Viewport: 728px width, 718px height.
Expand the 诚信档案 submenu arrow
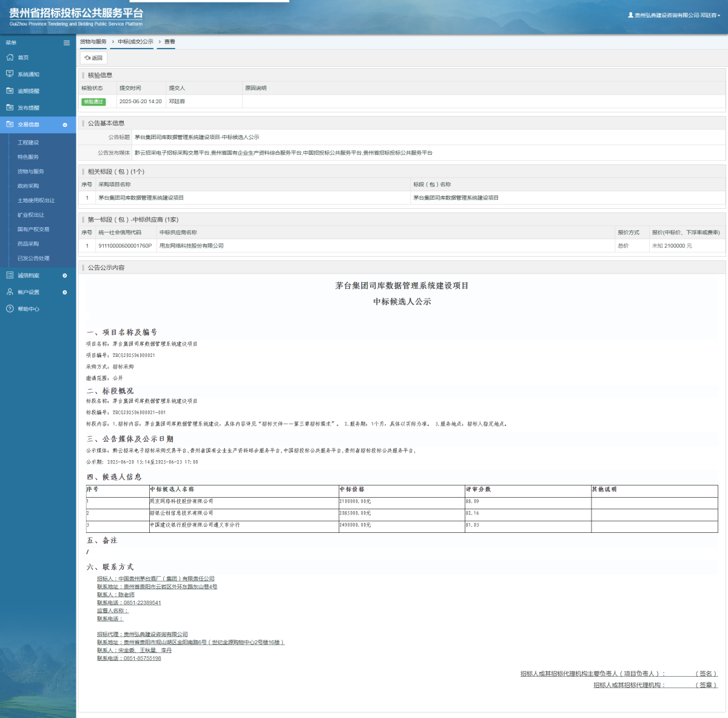65,276
